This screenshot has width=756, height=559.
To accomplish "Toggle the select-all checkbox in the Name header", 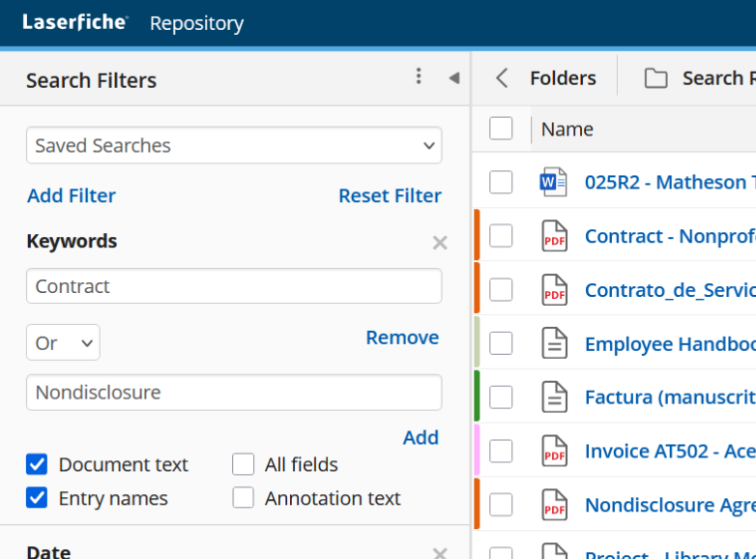I will click(501, 129).
